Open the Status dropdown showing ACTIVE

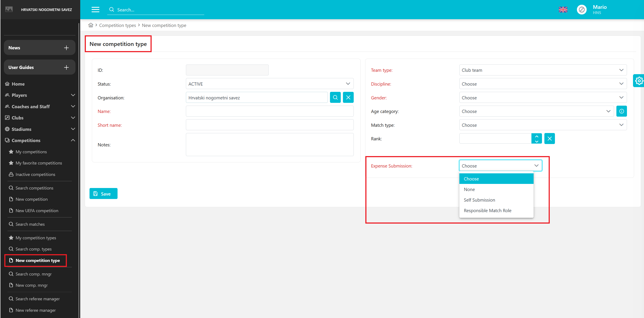pos(269,84)
